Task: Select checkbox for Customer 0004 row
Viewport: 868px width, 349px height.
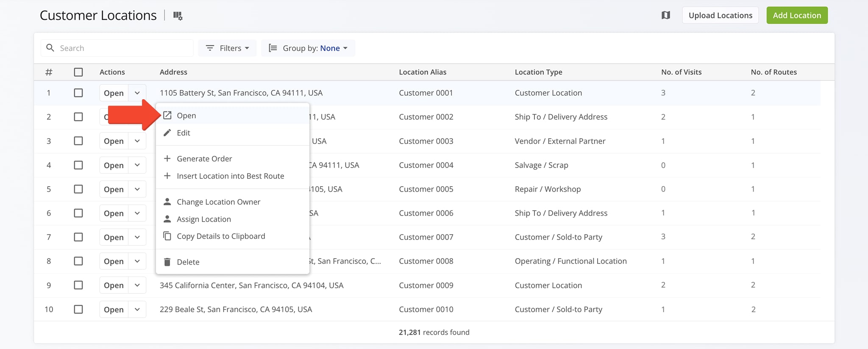Action: [x=78, y=165]
